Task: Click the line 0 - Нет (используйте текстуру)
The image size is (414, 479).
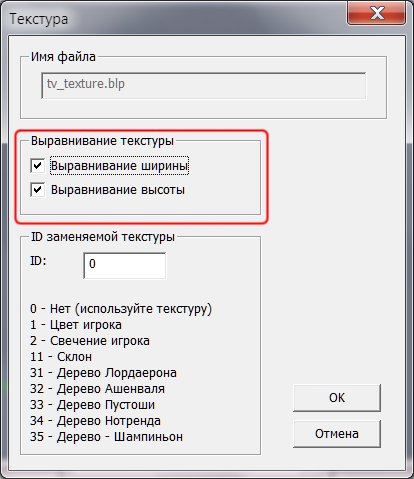Action: (x=121, y=309)
